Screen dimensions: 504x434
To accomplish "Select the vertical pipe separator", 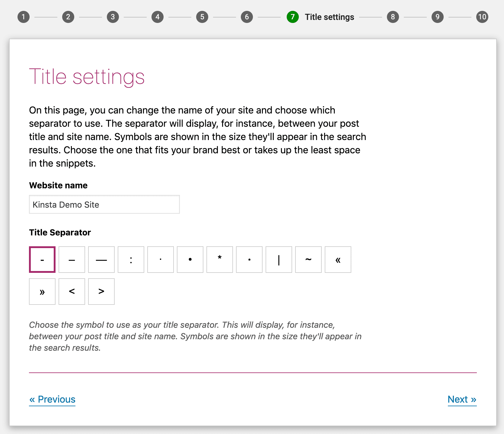I will pyautogui.click(x=279, y=260).
